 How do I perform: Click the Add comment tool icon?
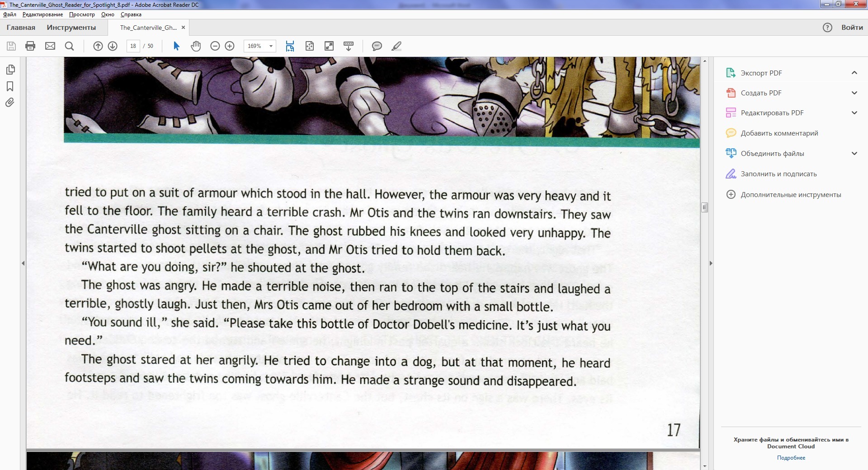731,133
